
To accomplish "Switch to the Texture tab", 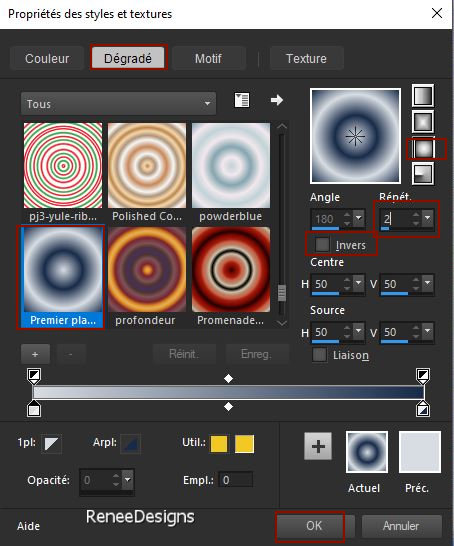I will pos(306,58).
